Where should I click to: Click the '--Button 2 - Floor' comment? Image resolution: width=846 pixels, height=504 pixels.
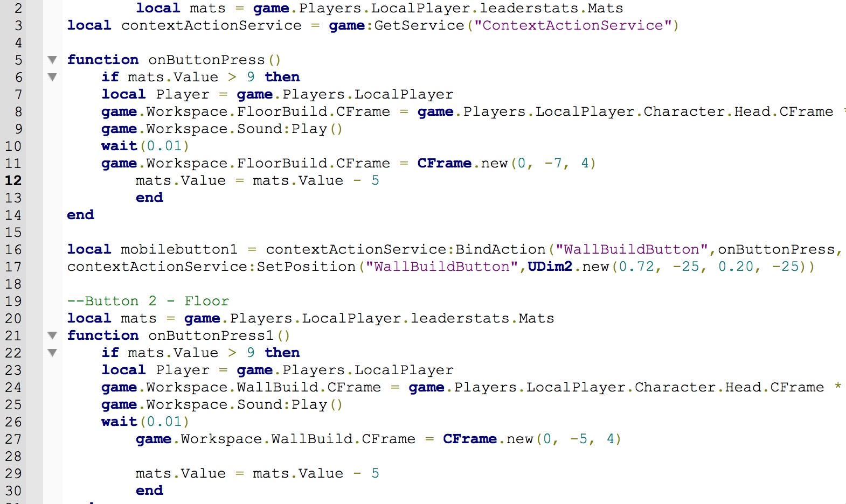tap(148, 301)
